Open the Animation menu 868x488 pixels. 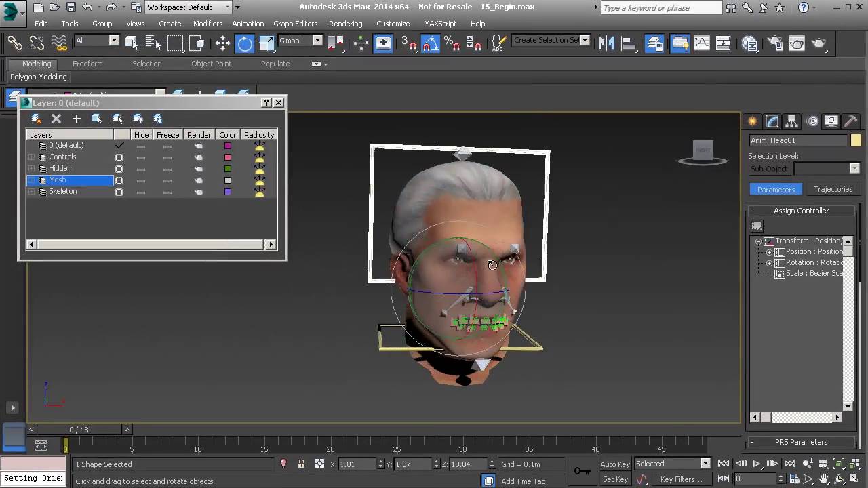248,24
